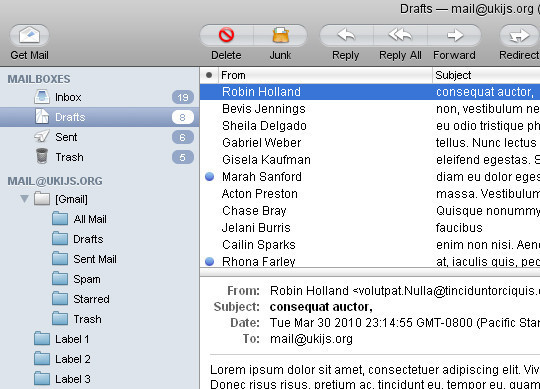Click the subject 'faucibus' in the message list
Viewport: 540px width, 389px height.
click(x=459, y=228)
